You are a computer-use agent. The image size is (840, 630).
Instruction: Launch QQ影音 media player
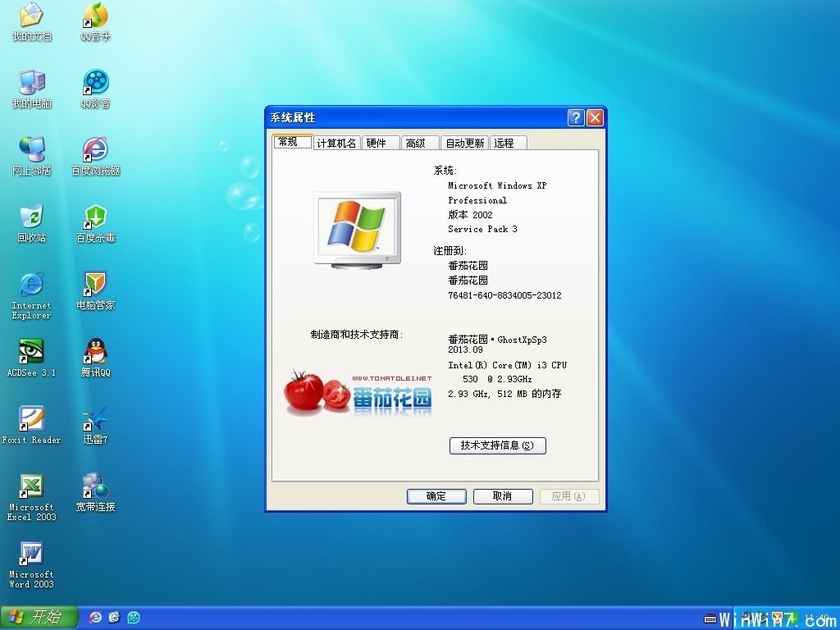(x=94, y=82)
